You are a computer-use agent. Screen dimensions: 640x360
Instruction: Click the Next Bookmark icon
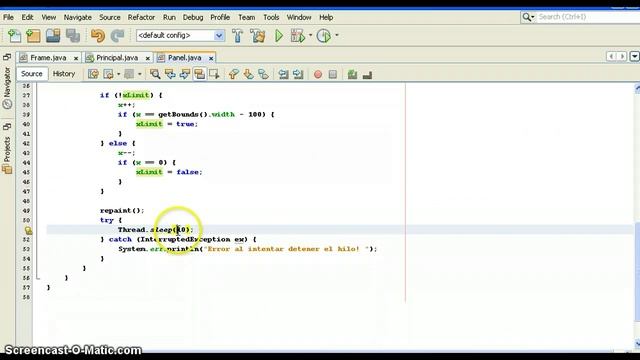point(248,74)
